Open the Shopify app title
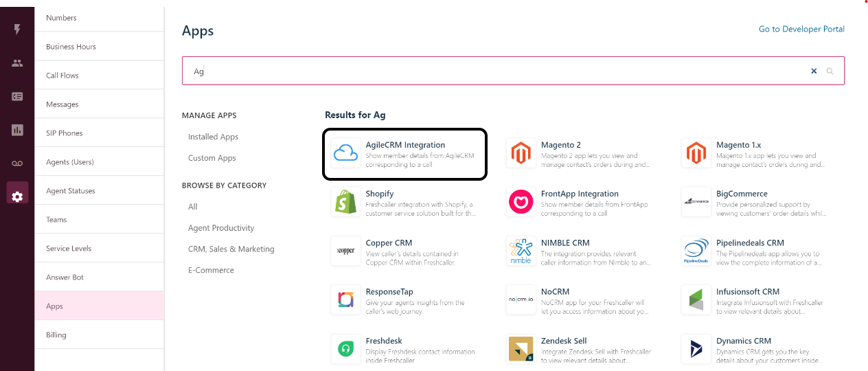The width and height of the screenshot is (868, 371). tap(380, 194)
